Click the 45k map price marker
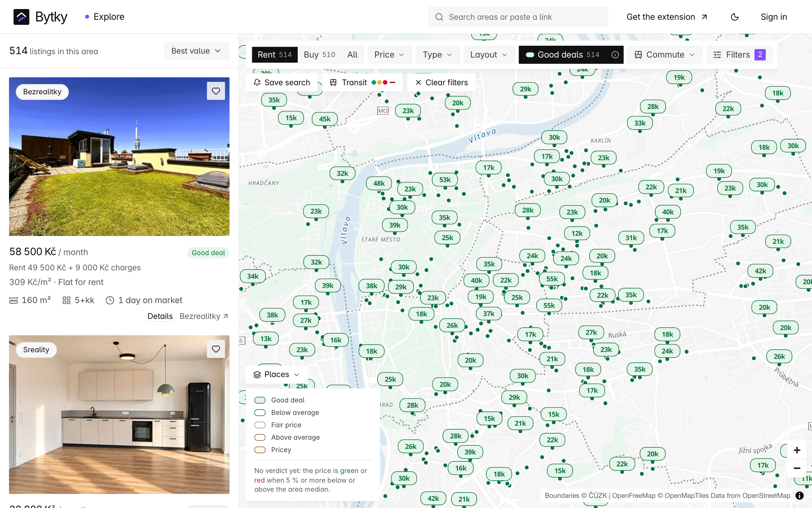812x508 pixels. (x=325, y=119)
